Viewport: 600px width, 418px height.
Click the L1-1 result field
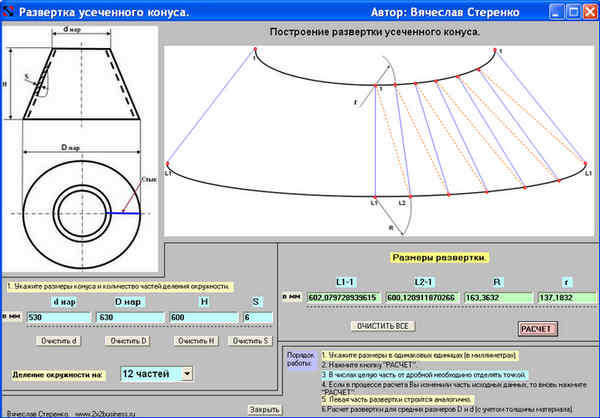pyautogui.click(x=341, y=297)
